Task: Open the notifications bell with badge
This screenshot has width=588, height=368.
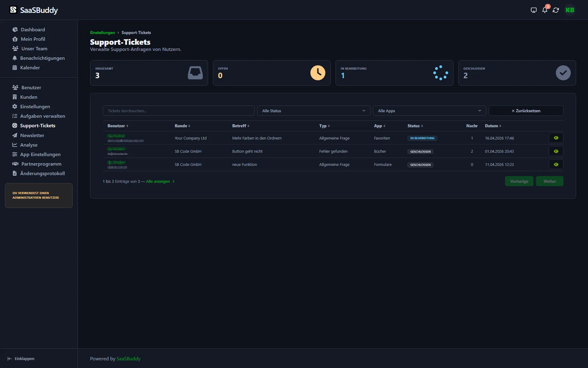Action: click(545, 10)
